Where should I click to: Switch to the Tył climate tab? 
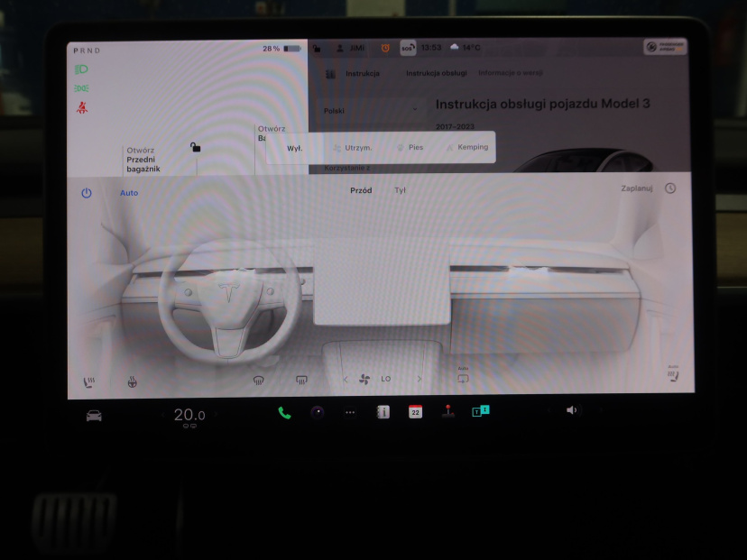click(400, 190)
